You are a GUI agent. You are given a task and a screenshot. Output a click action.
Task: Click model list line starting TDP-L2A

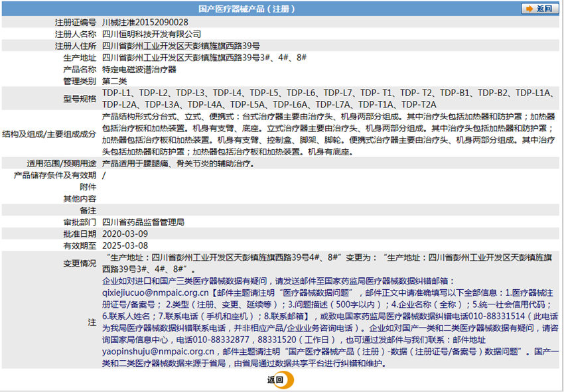[269, 104]
